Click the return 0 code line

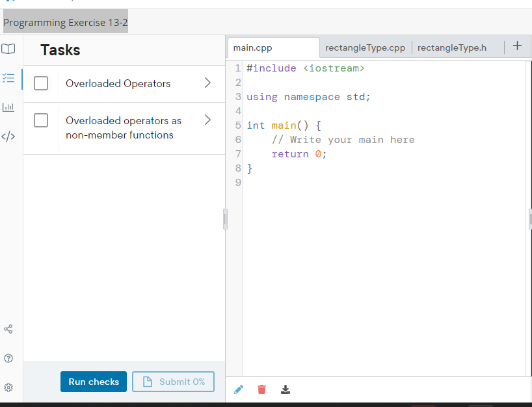pyautogui.click(x=299, y=154)
